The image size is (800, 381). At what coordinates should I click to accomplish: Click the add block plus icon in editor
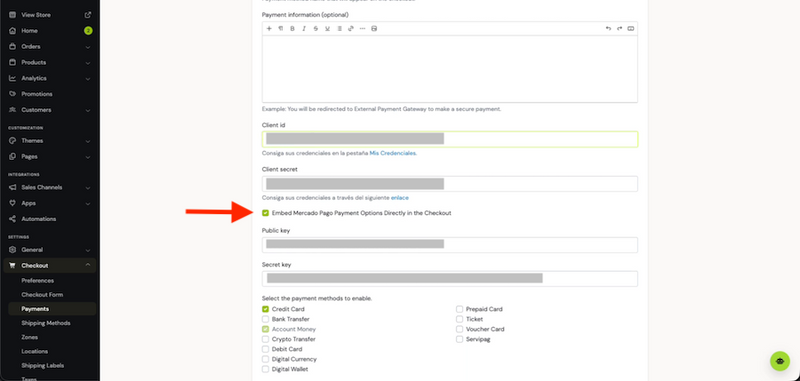269,29
